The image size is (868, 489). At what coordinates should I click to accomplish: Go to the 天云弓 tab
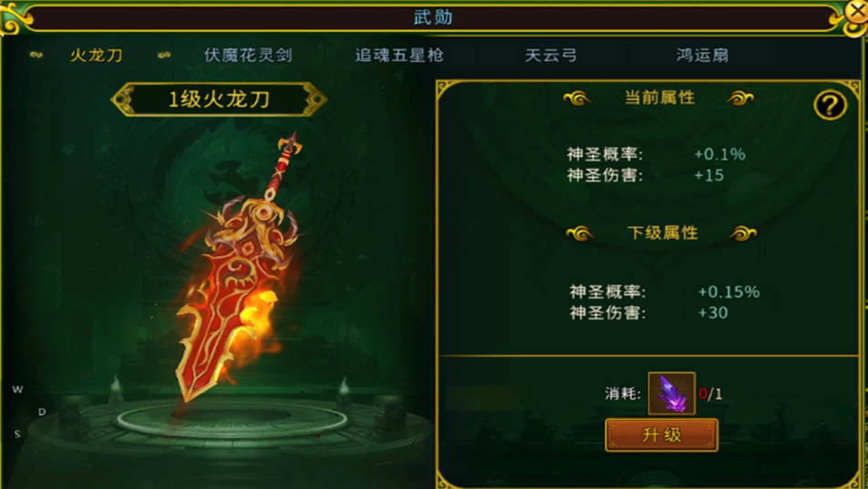pyautogui.click(x=551, y=55)
